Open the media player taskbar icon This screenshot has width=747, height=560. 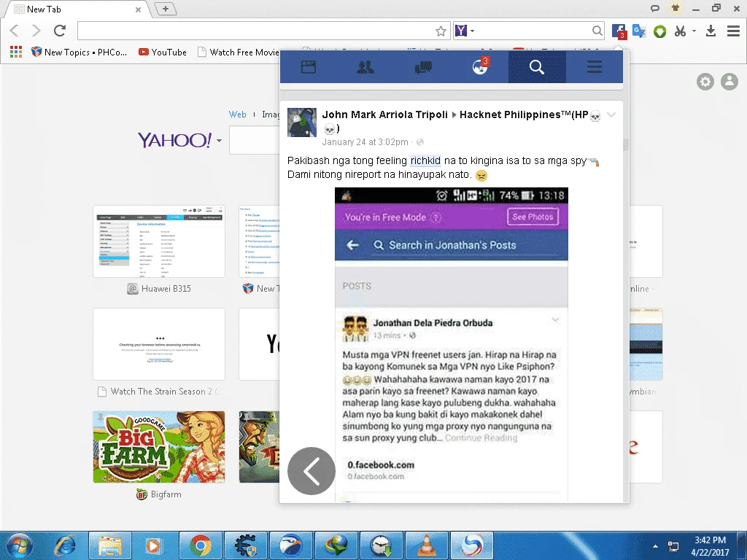tap(155, 545)
